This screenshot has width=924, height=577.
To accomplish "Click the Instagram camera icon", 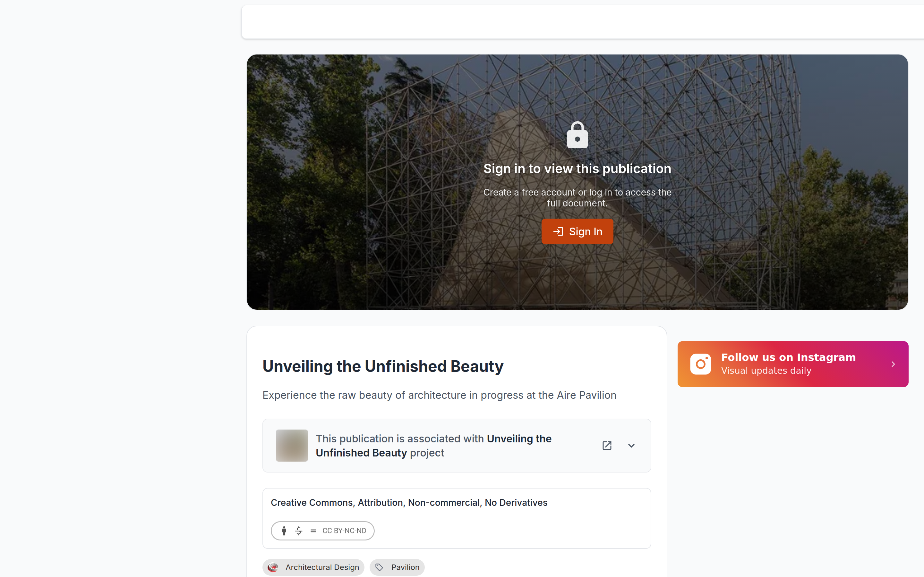I will [700, 364].
